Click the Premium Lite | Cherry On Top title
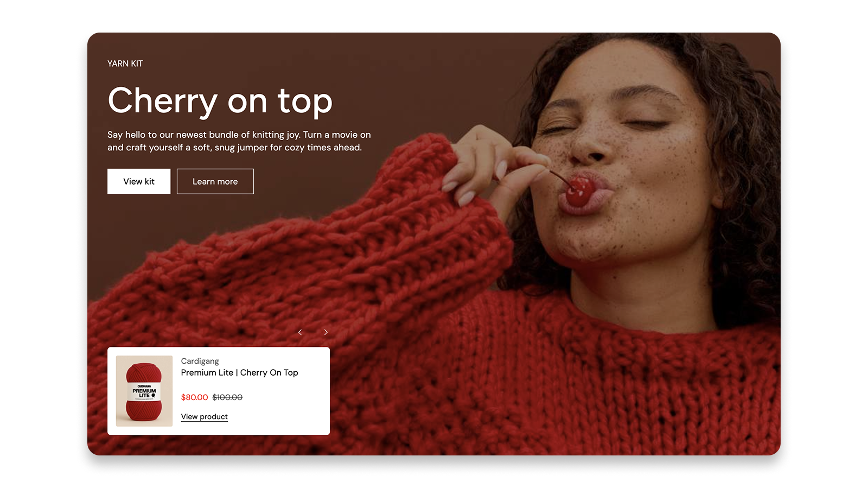 239,372
